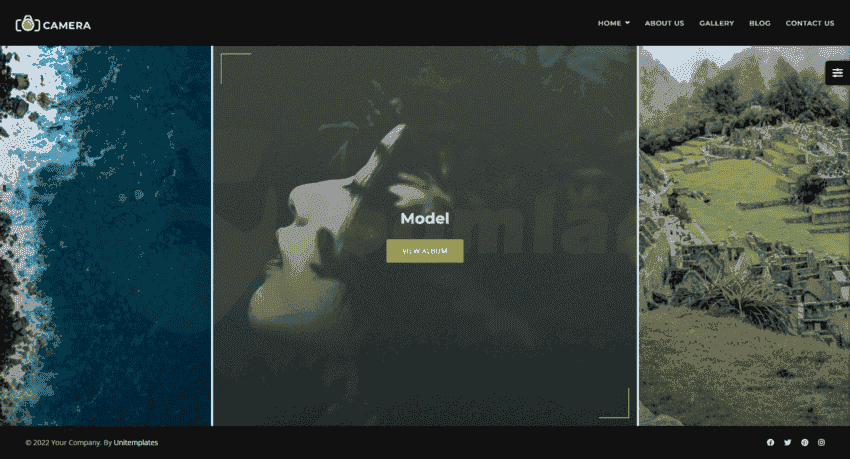Click the Camera logo icon
This screenshot has width=850, height=459.
click(x=27, y=23)
